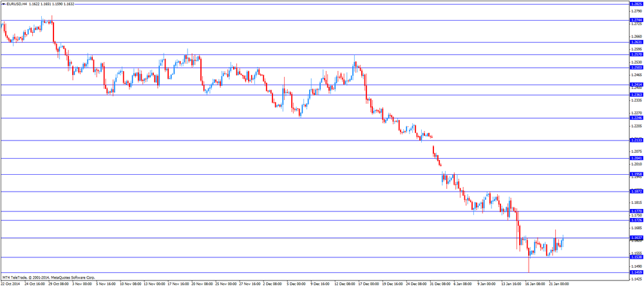Click the 3 Nov 00:00 time axis label
The image size is (644, 287).
pyautogui.click(x=82, y=284)
